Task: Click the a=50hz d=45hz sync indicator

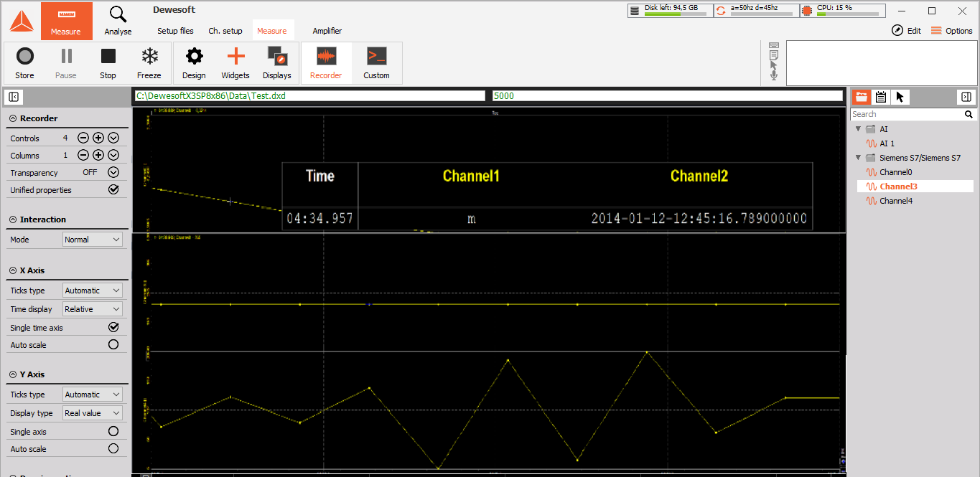Action: tap(756, 10)
